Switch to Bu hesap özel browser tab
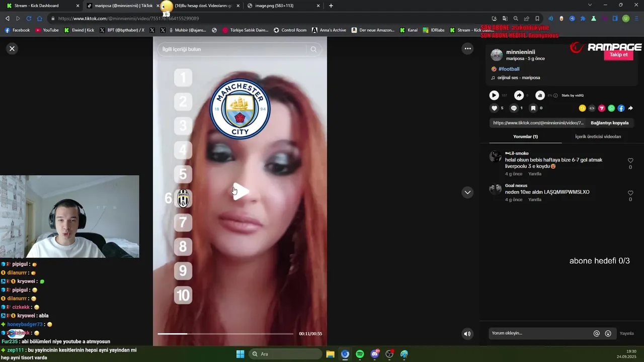Viewport: 644px width, 362px height. click(x=202, y=6)
